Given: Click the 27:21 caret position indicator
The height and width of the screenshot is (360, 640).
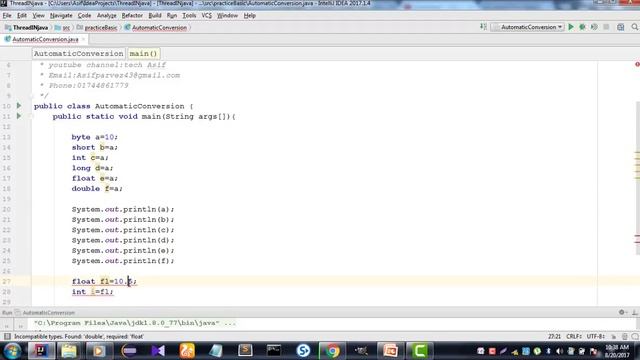Looking at the screenshot, I should coord(554,336).
